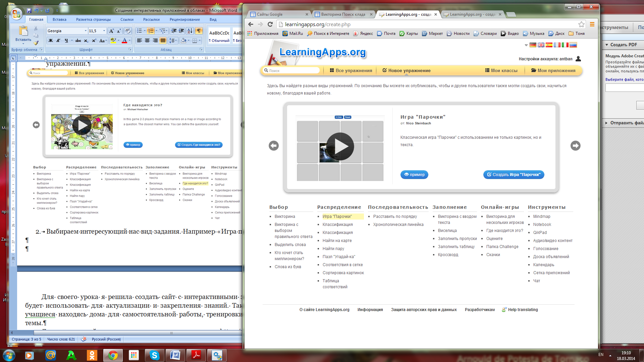Select the Format Painter brush in Word
Screen dimensions: 644x362
(36, 43)
